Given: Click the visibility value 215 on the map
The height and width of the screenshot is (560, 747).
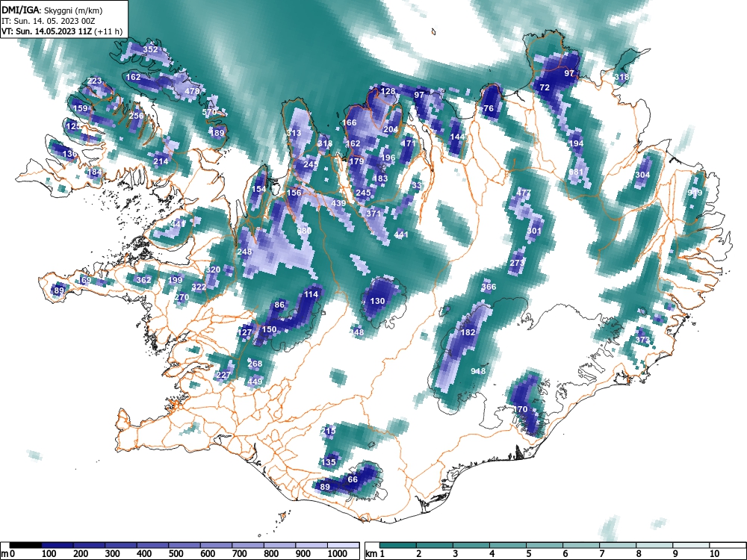Looking at the screenshot, I should pyautogui.click(x=328, y=431).
